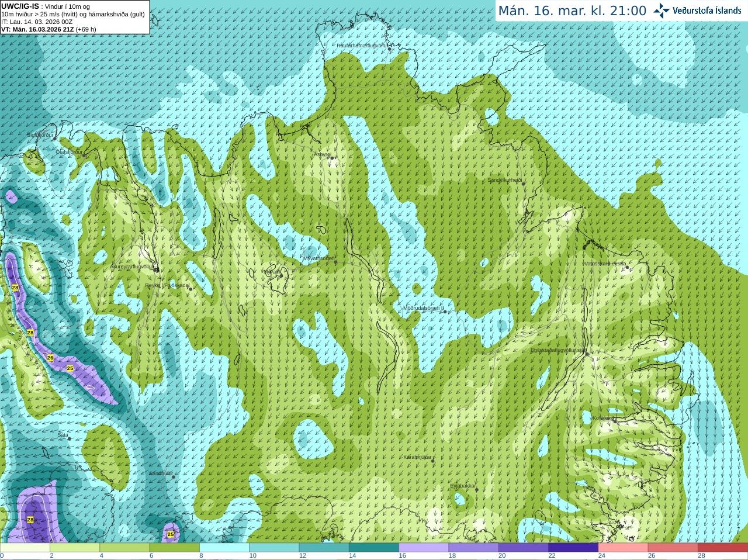The image size is (748, 560).
Task: Click the 'Reykir í Fnjóskadal' station label
Action: (x=167, y=285)
